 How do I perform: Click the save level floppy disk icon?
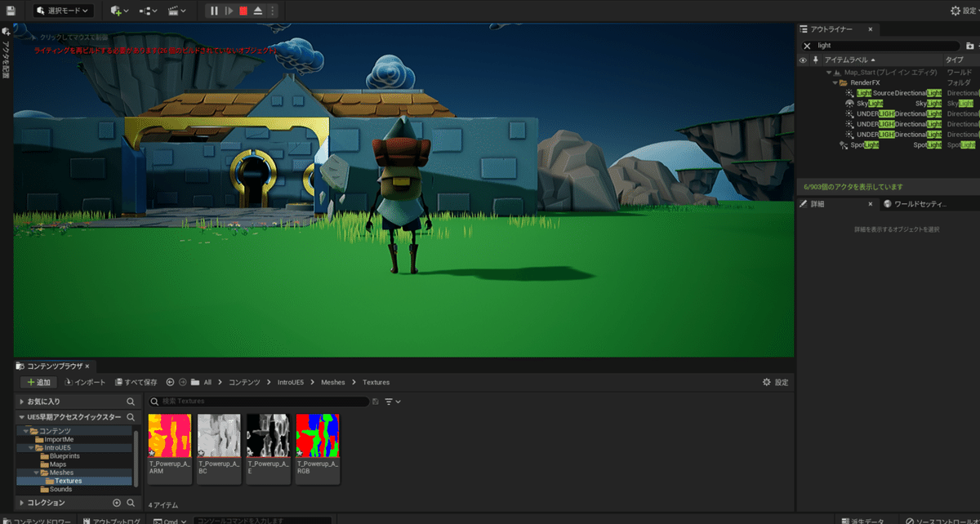11,11
